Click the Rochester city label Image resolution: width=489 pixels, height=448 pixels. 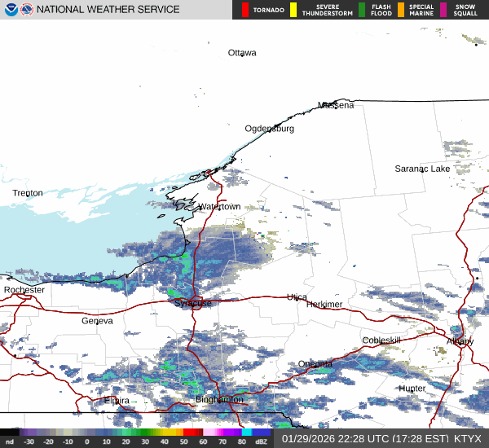point(24,290)
